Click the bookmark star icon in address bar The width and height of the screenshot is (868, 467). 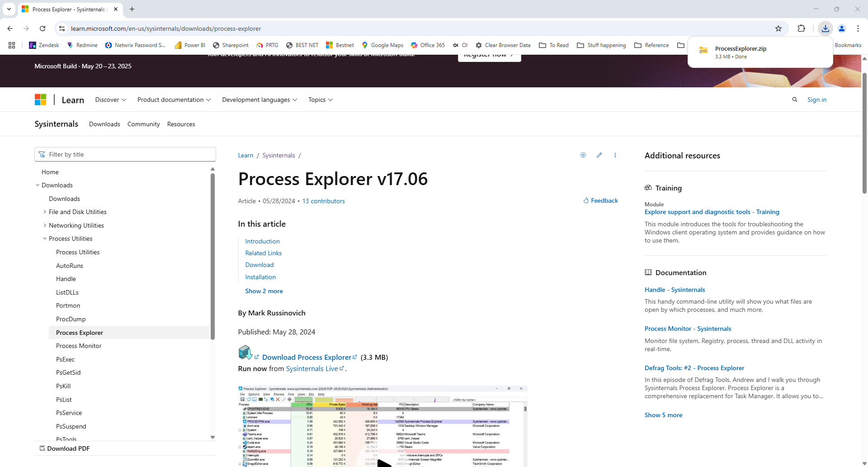(x=778, y=29)
